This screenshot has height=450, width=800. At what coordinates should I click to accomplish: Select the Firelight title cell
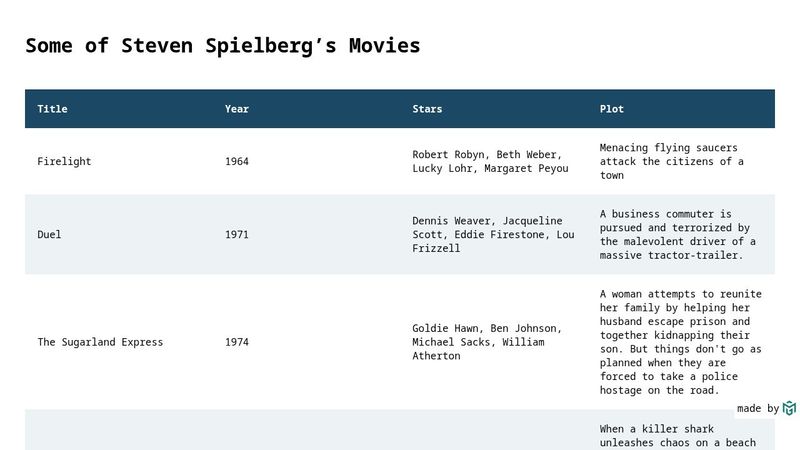119,161
